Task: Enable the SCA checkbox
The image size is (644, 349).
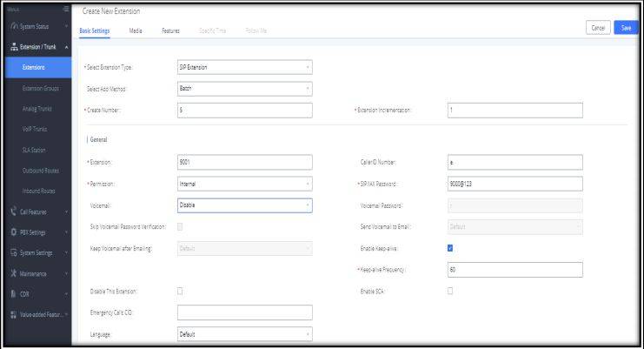Action: [x=450, y=291]
